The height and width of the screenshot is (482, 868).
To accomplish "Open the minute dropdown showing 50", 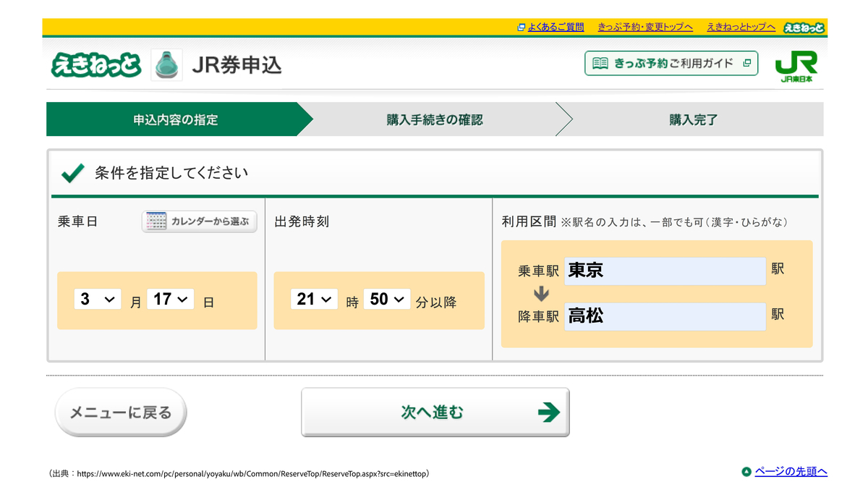I will pyautogui.click(x=387, y=299).
